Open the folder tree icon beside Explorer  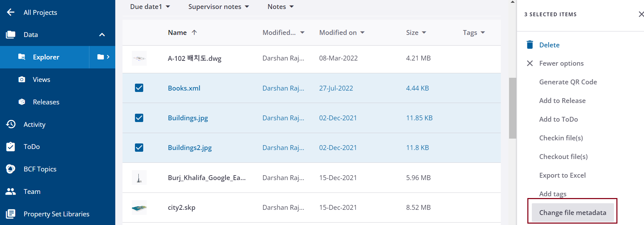click(103, 57)
